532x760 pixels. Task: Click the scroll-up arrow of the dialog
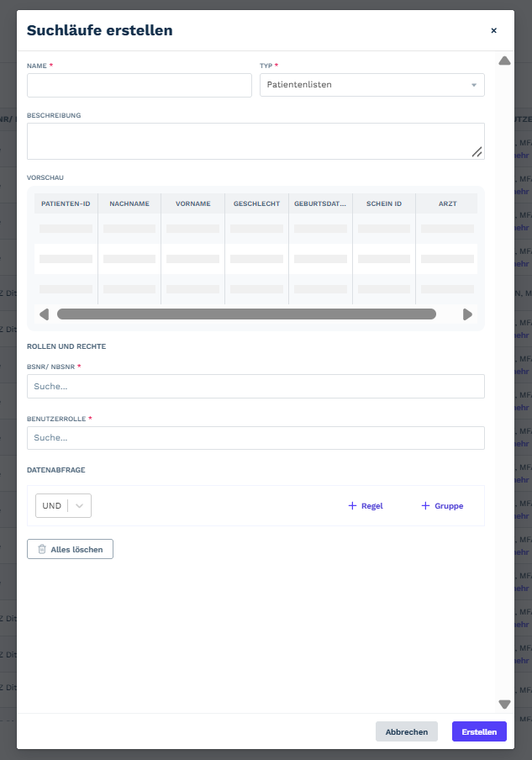click(x=504, y=61)
